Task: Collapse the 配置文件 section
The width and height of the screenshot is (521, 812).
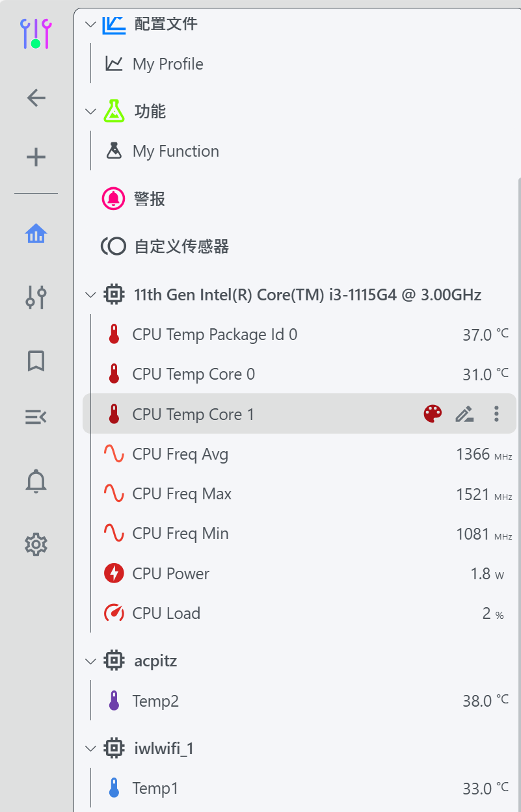Action: click(x=90, y=24)
